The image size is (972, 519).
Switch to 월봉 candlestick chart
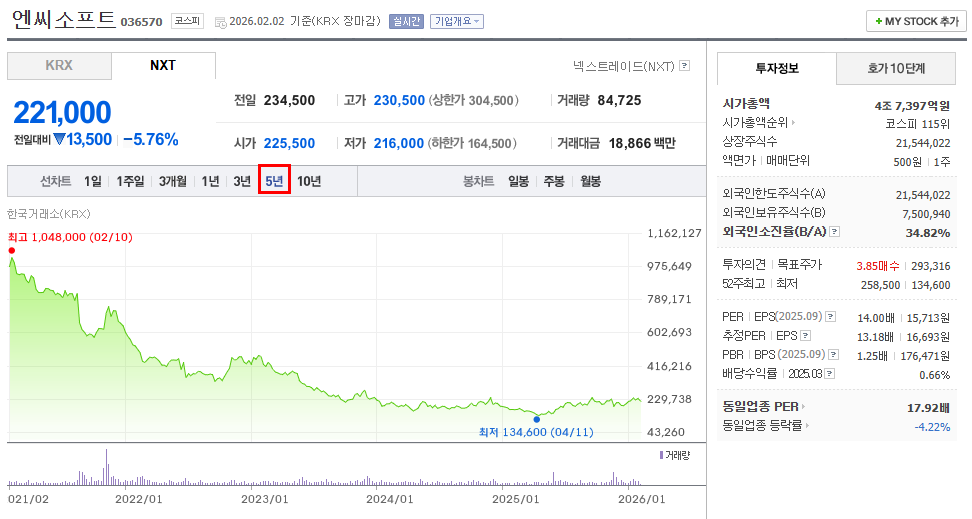coord(590,181)
